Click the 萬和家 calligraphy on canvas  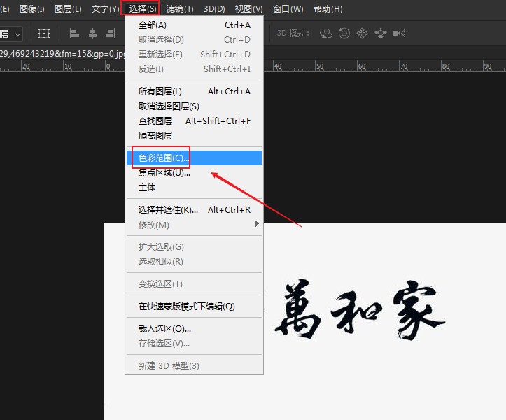[360, 309]
